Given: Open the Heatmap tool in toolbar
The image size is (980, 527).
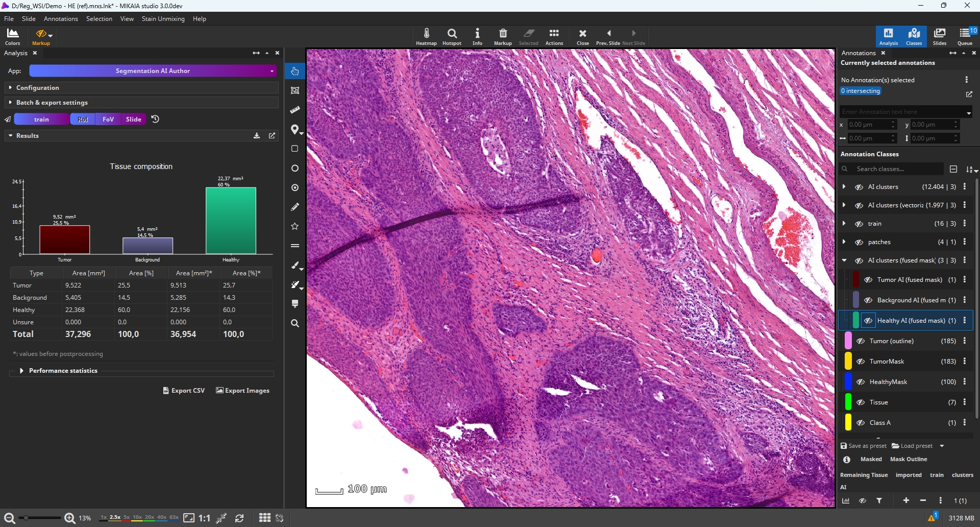Looking at the screenshot, I should 426,36.
